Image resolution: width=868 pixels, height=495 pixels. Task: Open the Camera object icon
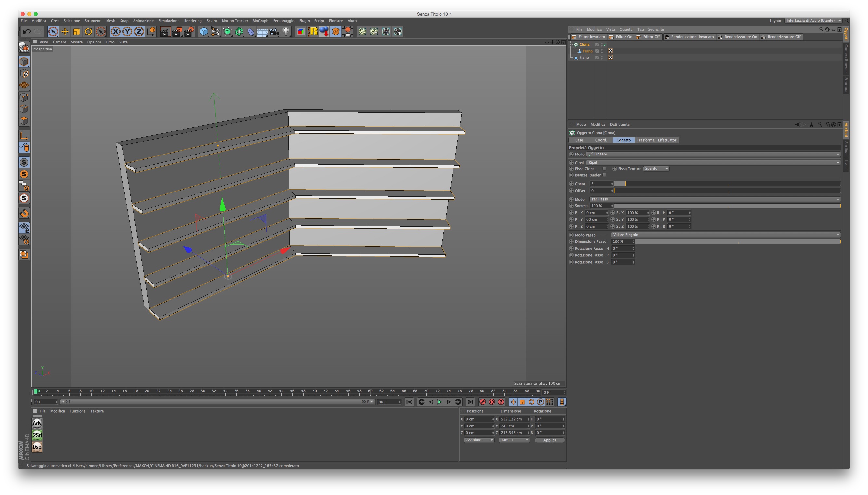click(274, 31)
